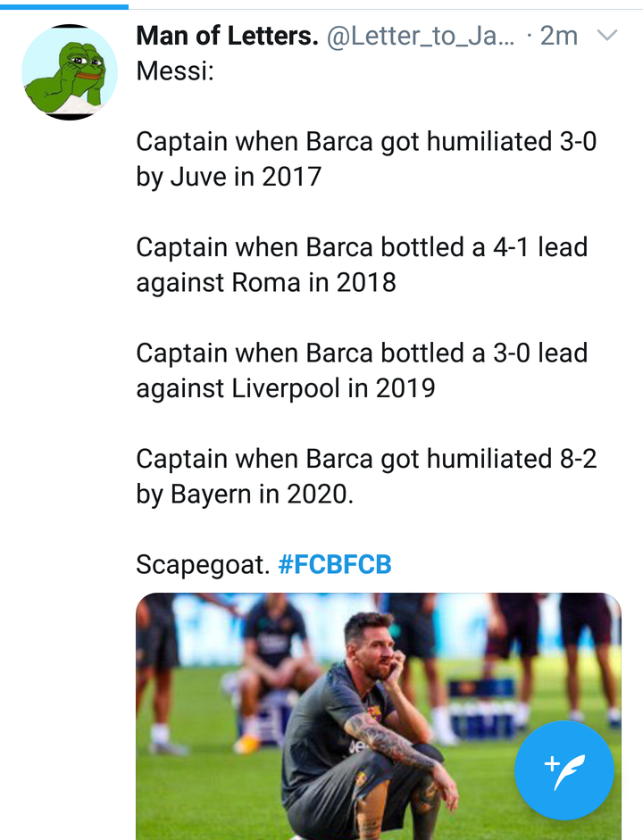Tap the @Letter_to_Ja... handle
The width and height of the screenshot is (643, 840).
(x=421, y=37)
